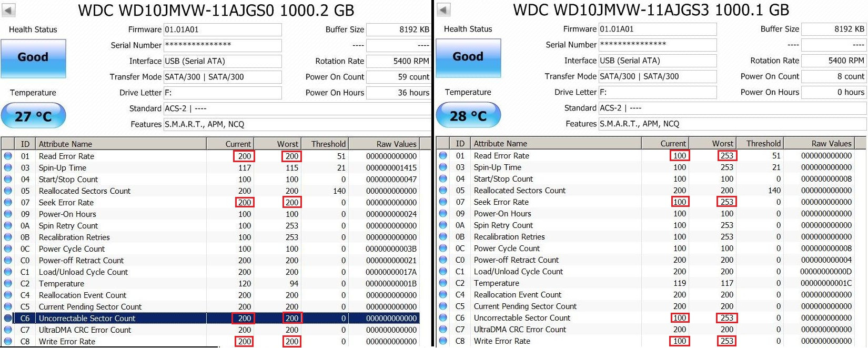Click status orb for Write Error Rate, AJGS3 drive
Screen dimensions: 868x348
tap(443, 341)
